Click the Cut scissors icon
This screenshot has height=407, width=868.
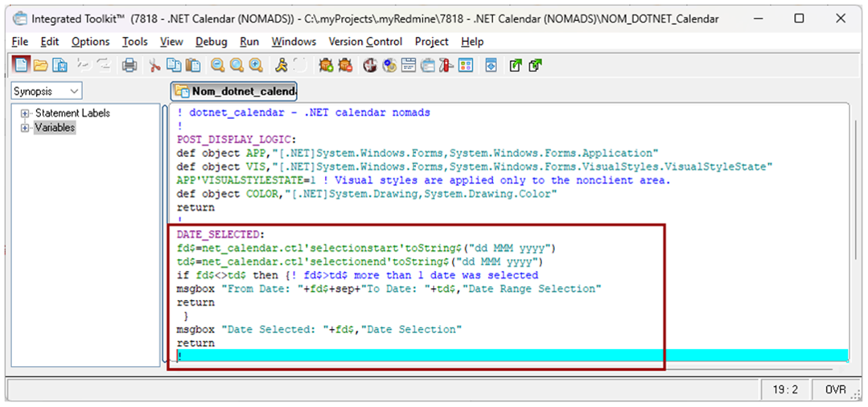coord(154,65)
